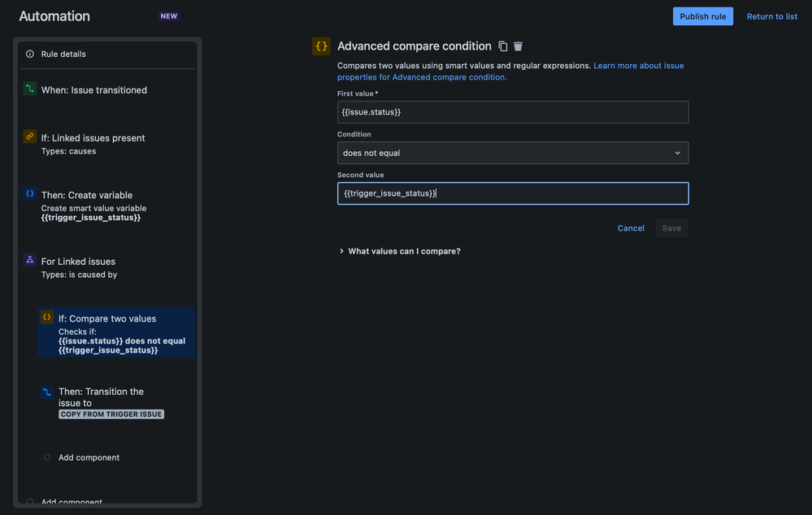The height and width of the screenshot is (515, 812).
Task: Click the Advanced compare condition heading
Action: (x=415, y=46)
